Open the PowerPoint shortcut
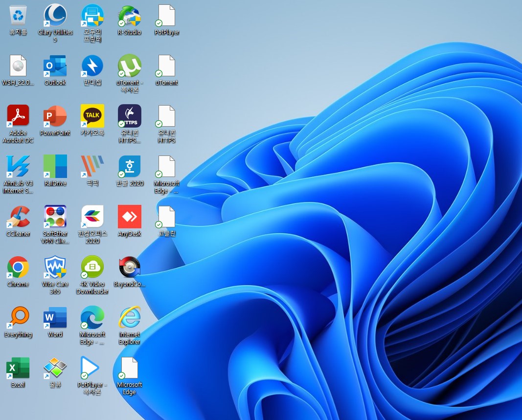Screen dimensions: 522x420 tap(55, 116)
